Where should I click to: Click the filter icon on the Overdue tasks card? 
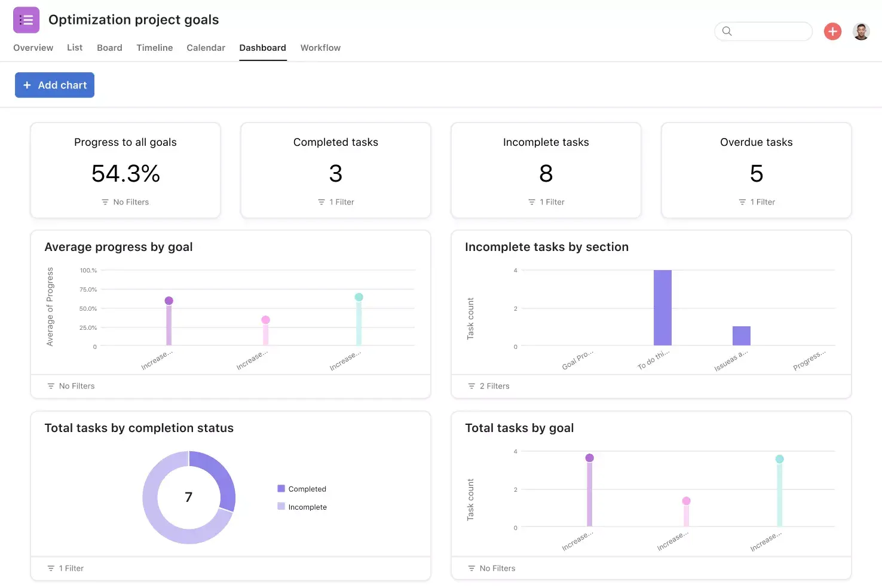coord(742,202)
